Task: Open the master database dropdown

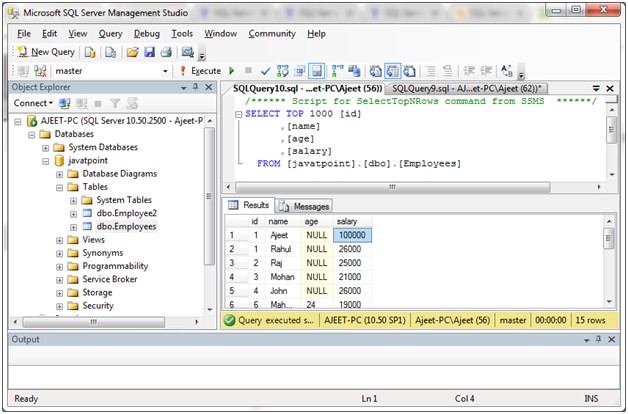Action: click(165, 71)
